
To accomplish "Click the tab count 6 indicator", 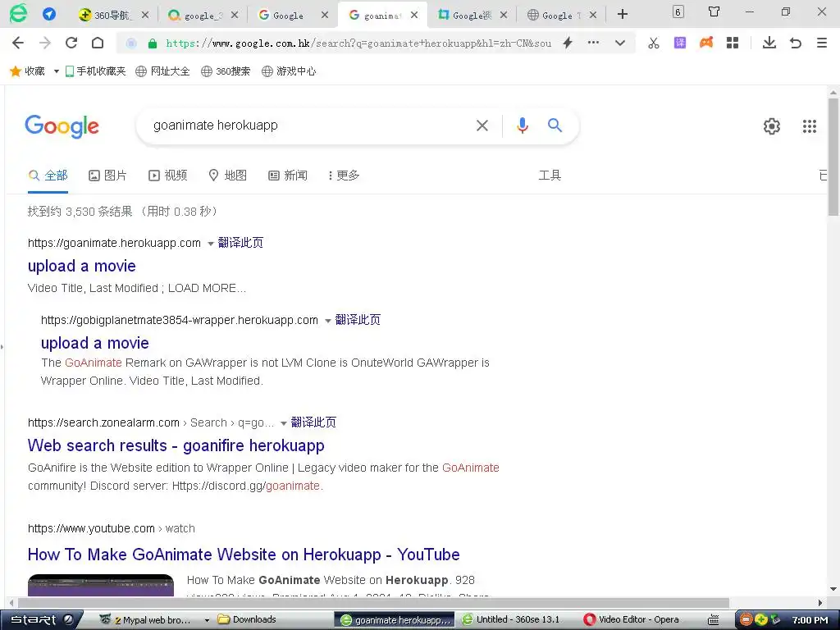I will tap(678, 11).
